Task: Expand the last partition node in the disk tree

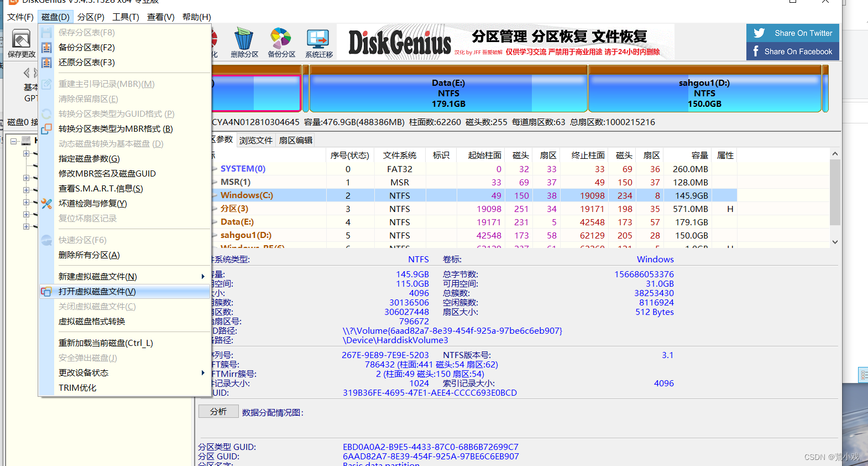Action: tap(26, 226)
